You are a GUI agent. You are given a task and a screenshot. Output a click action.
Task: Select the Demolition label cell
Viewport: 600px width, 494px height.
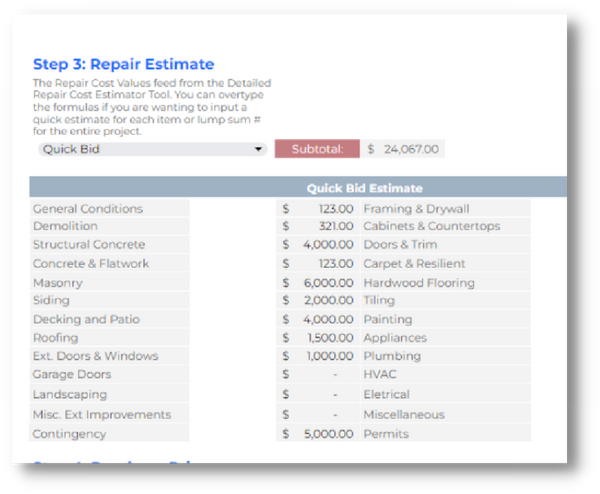click(x=110, y=227)
